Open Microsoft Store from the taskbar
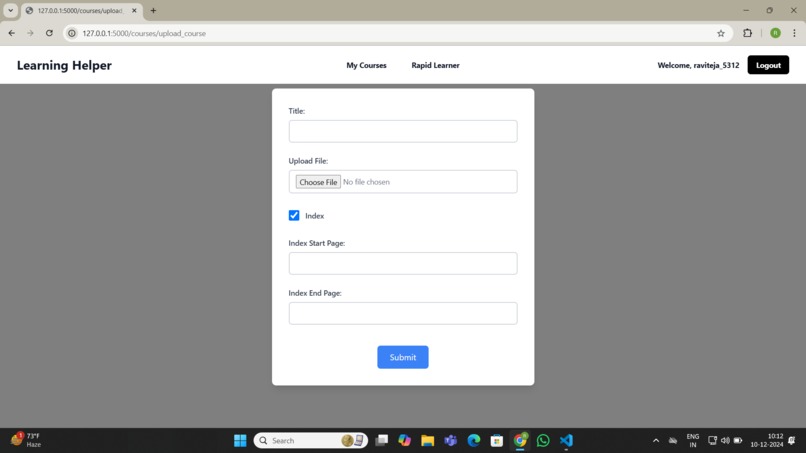Screen dimensions: 806x453 (497, 441)
